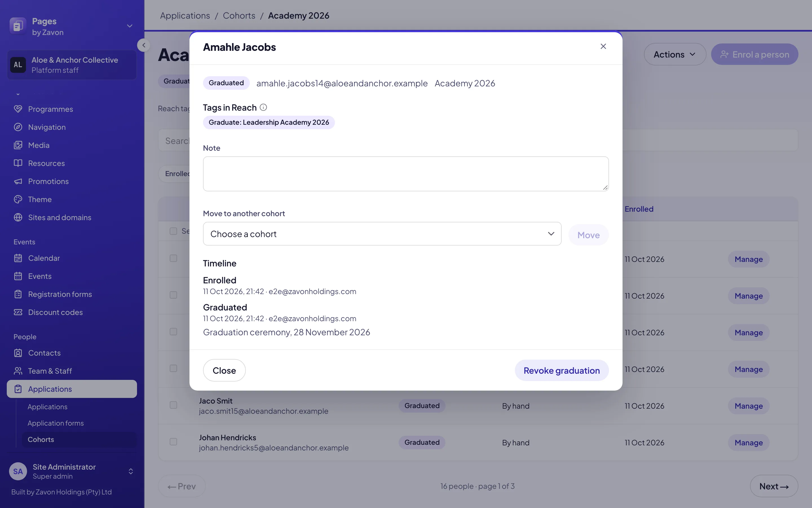Expand the Site Administrator account menu
The height and width of the screenshot is (508, 812).
tap(131, 471)
